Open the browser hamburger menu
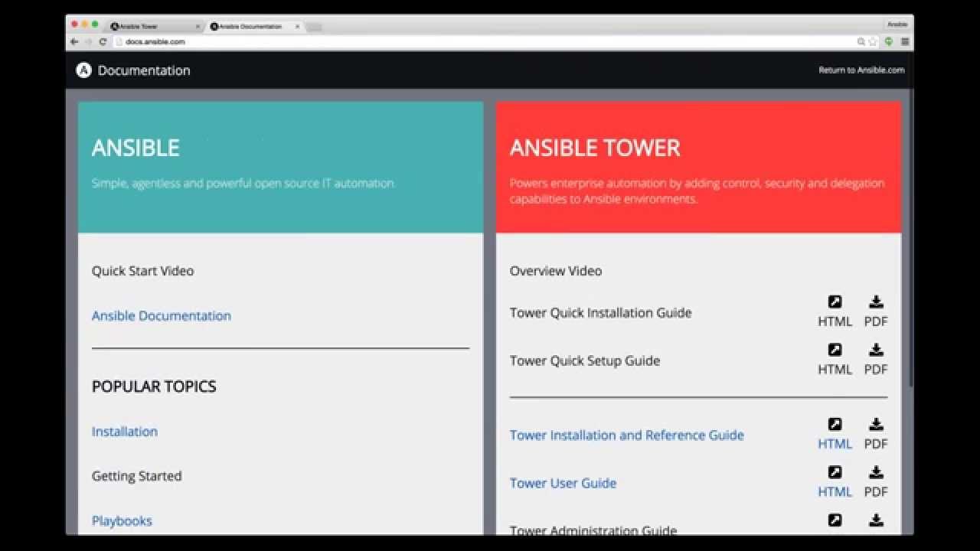This screenshot has width=980, height=551. [x=904, y=42]
